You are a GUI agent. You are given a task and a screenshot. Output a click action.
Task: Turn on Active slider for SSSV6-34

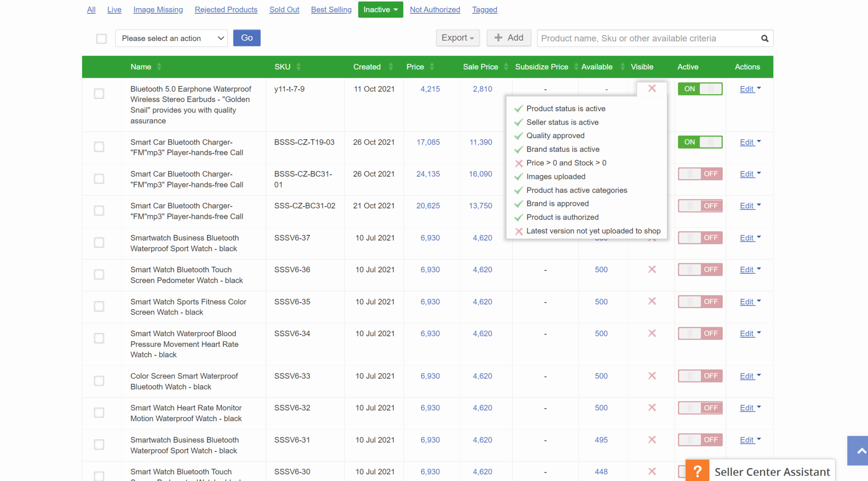pos(700,333)
